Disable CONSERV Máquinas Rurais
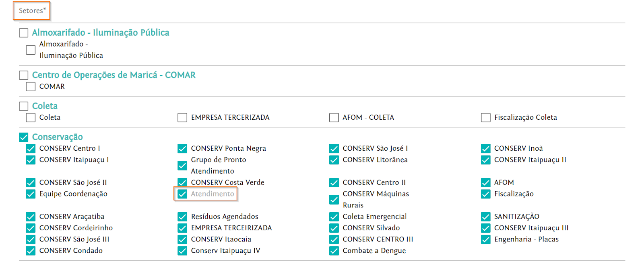The width and height of the screenshot is (644, 262). tap(334, 200)
